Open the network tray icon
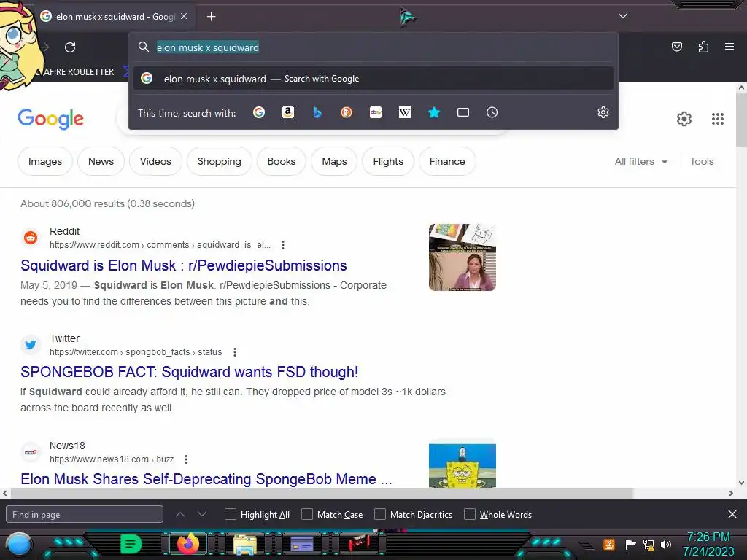 click(x=649, y=544)
